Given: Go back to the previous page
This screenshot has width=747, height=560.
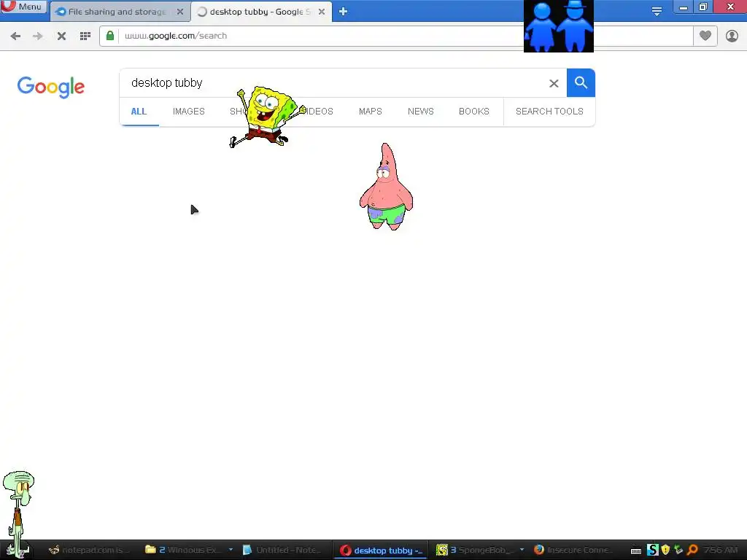Looking at the screenshot, I should click(15, 36).
